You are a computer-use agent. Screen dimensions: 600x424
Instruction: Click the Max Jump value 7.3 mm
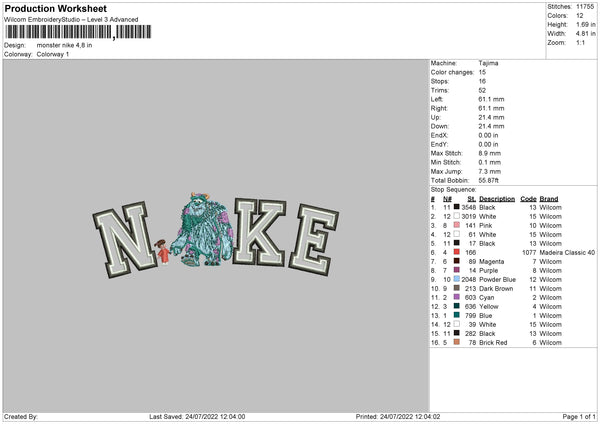(x=490, y=171)
